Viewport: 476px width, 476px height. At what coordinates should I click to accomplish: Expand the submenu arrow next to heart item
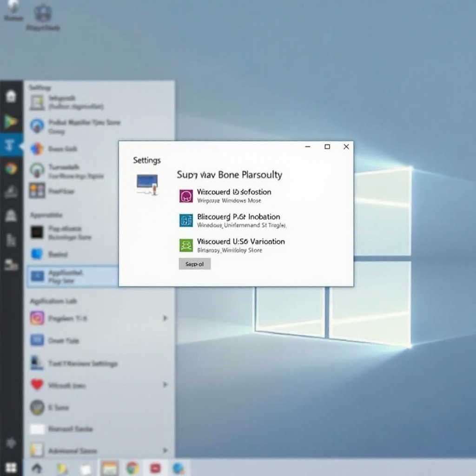point(165,385)
